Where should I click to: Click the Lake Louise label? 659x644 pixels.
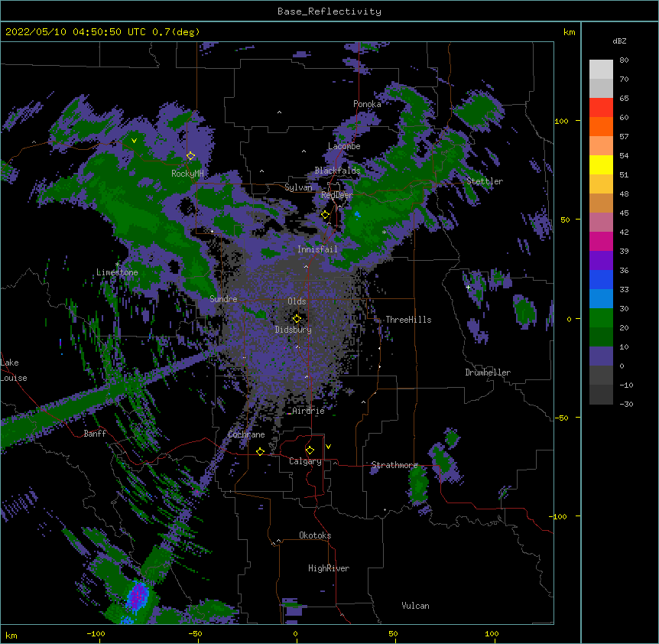pyautogui.click(x=14, y=370)
